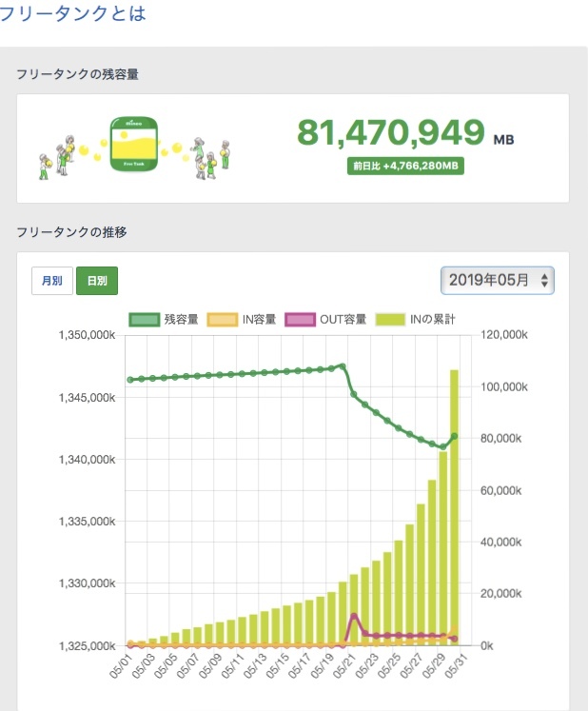588x711 pixels.
Task: Click the first 残容量 data point at 05/01
Action: 130,380
